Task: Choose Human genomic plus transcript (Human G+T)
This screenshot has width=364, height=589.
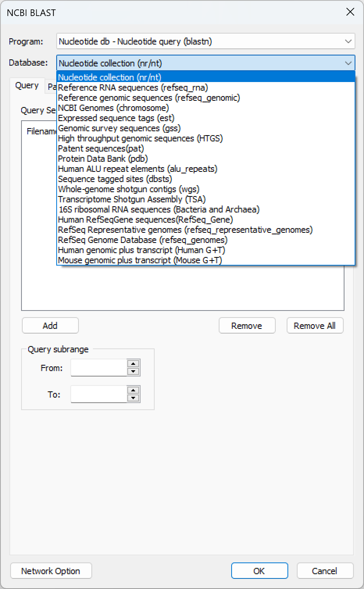Action: click(x=206, y=250)
